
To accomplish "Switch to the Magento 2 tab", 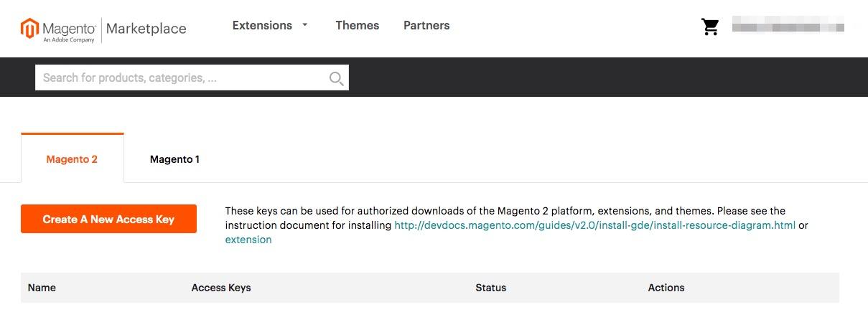I will (72, 159).
